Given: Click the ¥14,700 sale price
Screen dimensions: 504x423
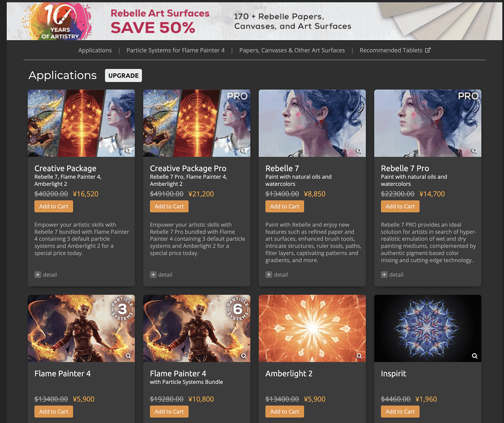Looking at the screenshot, I should click(x=432, y=194).
